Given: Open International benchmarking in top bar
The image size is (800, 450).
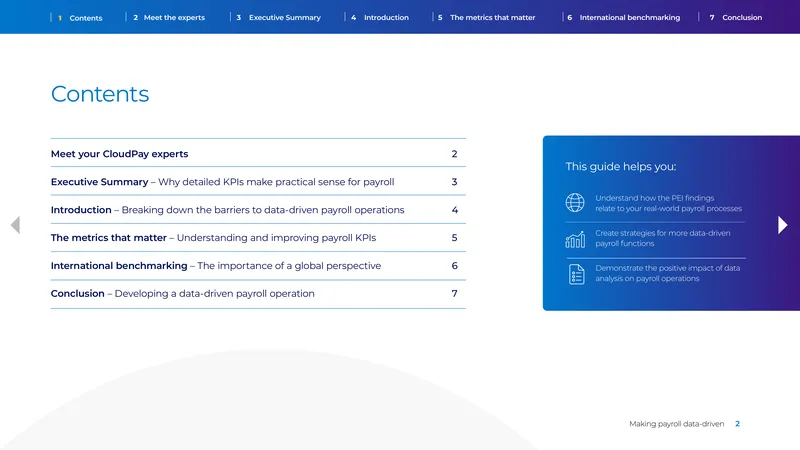Looking at the screenshot, I should pos(623,17).
